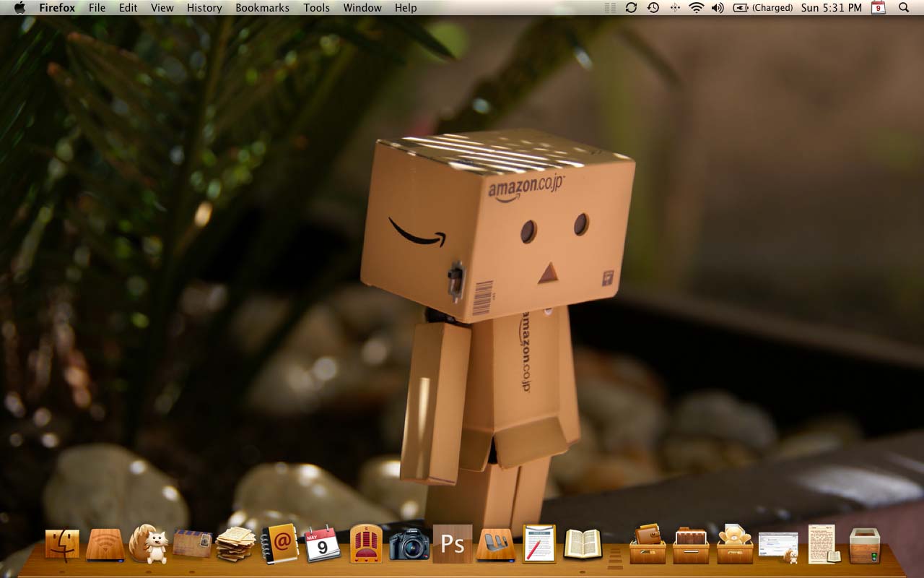Open the Time Machine menu bar icon
Screen dimensions: 924x578
pyautogui.click(x=653, y=7)
